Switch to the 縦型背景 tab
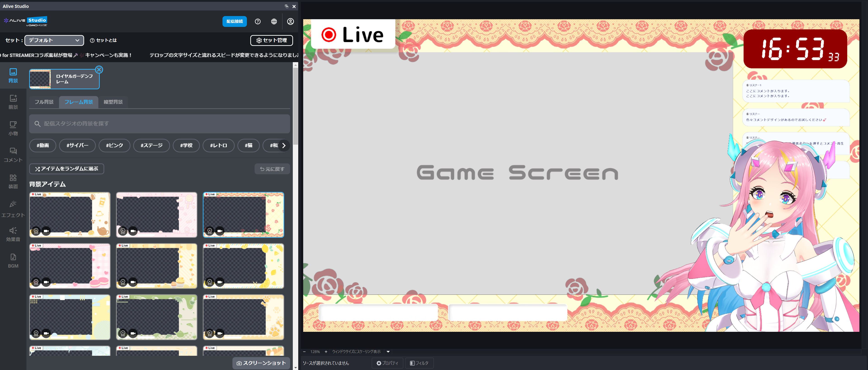The image size is (868, 370). click(113, 102)
